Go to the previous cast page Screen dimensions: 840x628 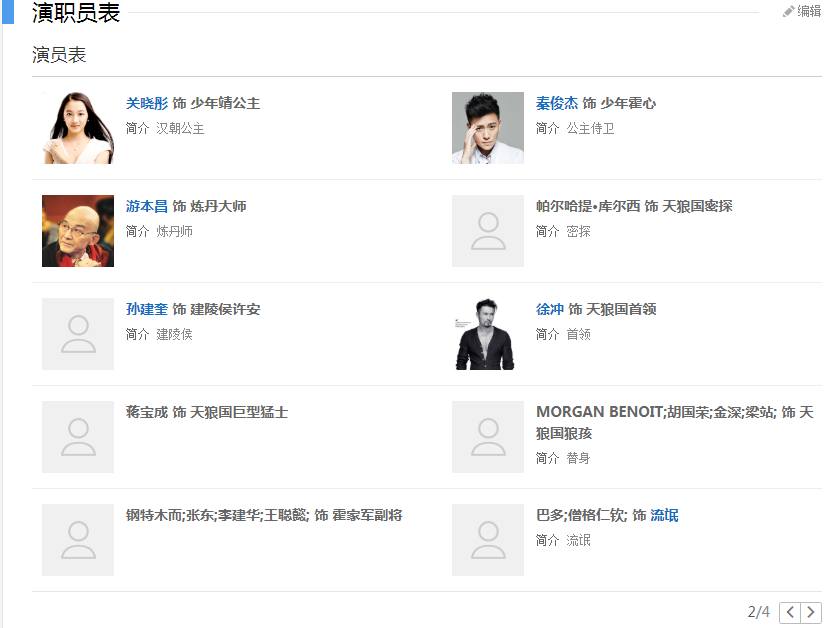click(789, 612)
